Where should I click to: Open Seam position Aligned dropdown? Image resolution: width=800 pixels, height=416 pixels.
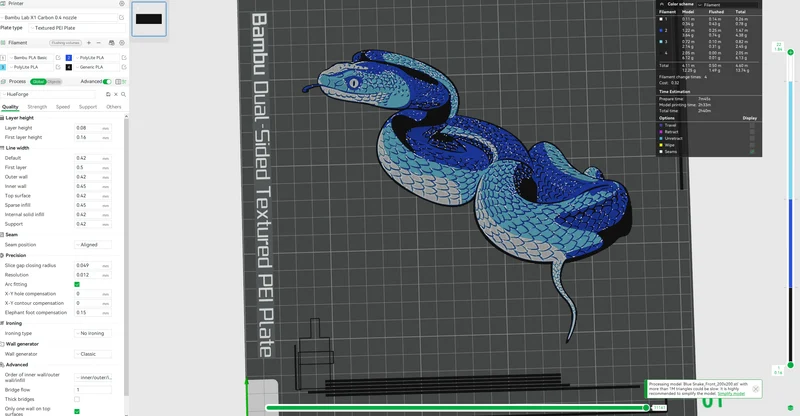click(x=93, y=245)
